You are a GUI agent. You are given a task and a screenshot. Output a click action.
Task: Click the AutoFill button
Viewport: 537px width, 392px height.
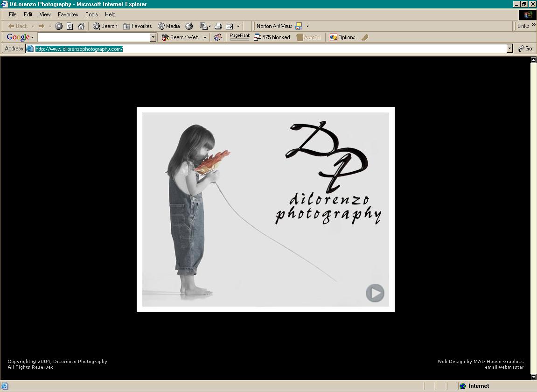click(308, 37)
